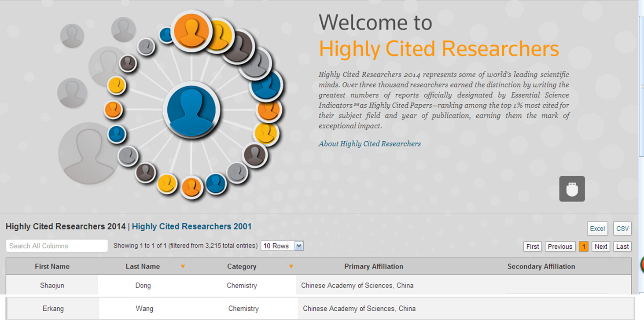The height and width of the screenshot is (320, 644).
Task: Click the sort arrow beside Last Name
Action: 183,266
